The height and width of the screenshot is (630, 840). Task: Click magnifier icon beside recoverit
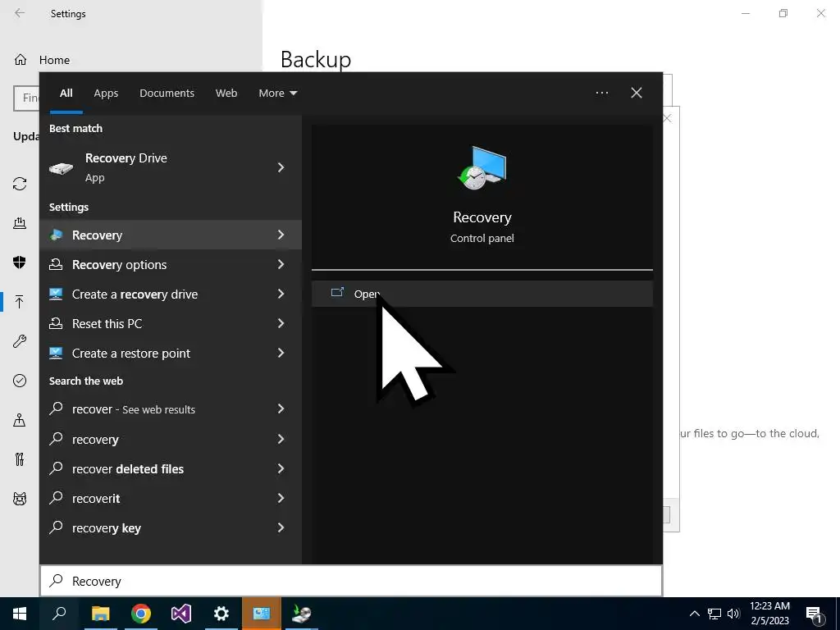click(x=56, y=498)
